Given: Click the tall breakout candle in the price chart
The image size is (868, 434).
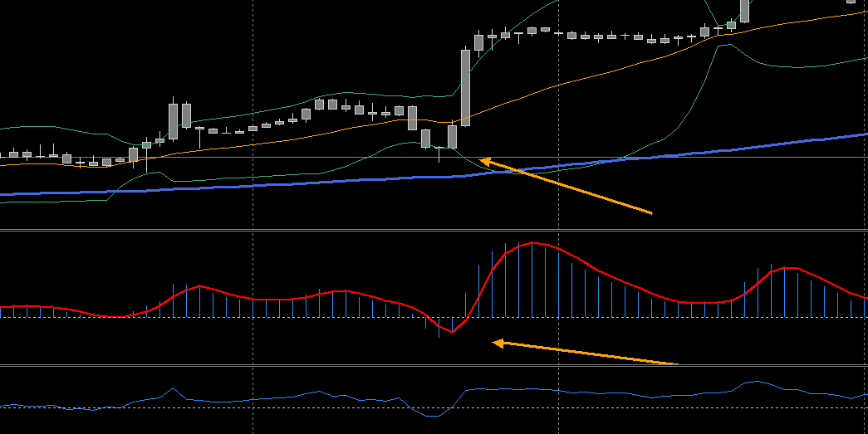Looking at the screenshot, I should pyautogui.click(x=465, y=88).
